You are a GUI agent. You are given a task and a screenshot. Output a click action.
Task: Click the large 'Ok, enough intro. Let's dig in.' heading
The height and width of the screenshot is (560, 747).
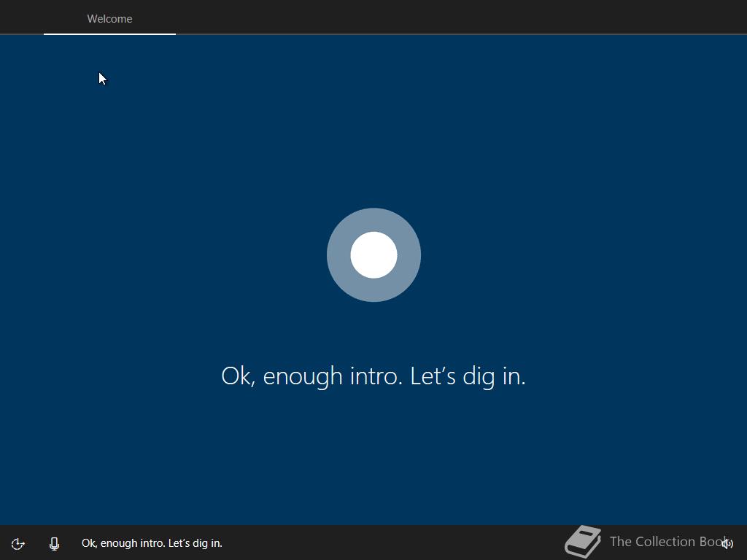pyautogui.click(x=373, y=376)
